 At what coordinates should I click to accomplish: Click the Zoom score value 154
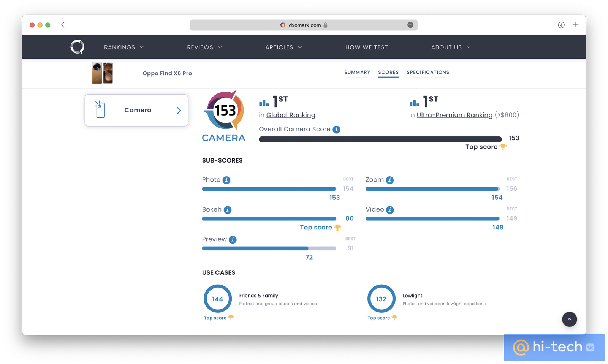(497, 198)
